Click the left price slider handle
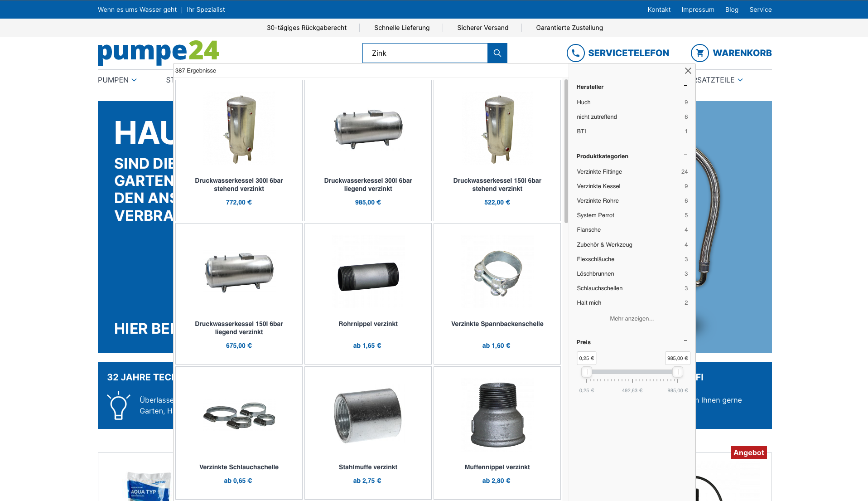The height and width of the screenshot is (501, 868). tap(587, 371)
